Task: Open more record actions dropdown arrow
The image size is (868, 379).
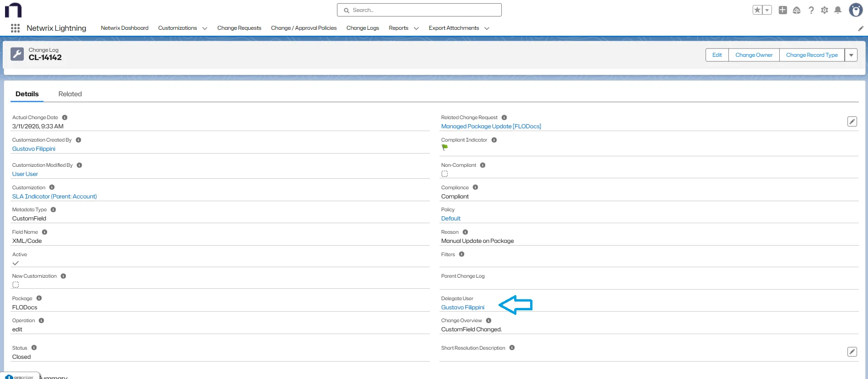Action: coord(851,55)
